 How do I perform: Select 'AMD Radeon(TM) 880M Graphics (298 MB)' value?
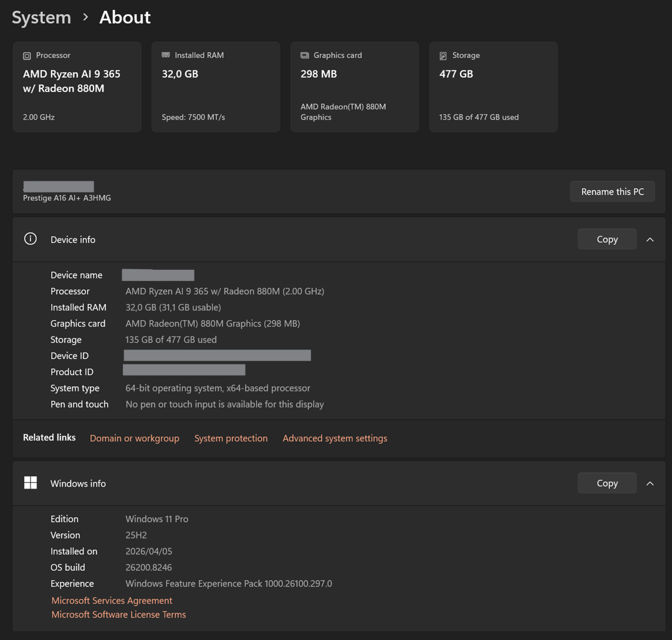coord(213,323)
